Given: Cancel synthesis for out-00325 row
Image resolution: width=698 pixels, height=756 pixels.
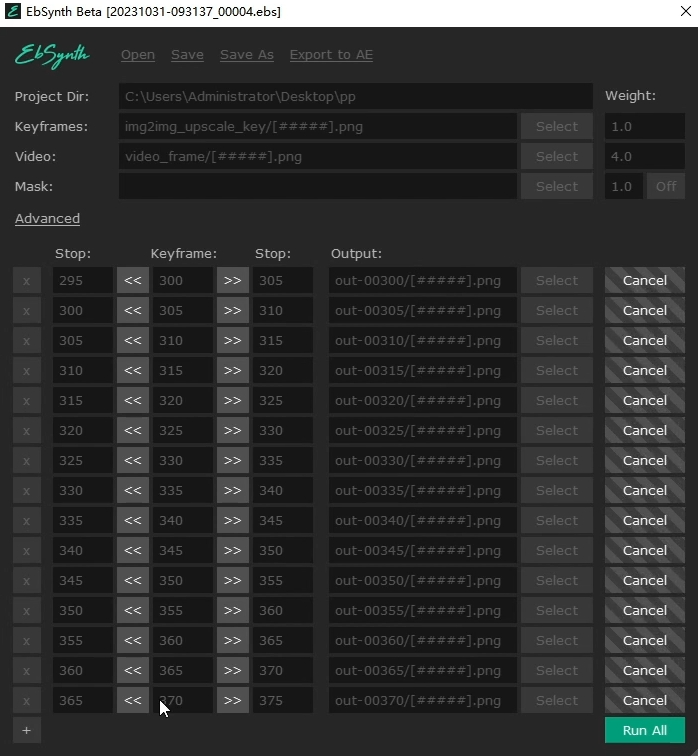Looking at the screenshot, I should [x=645, y=431].
